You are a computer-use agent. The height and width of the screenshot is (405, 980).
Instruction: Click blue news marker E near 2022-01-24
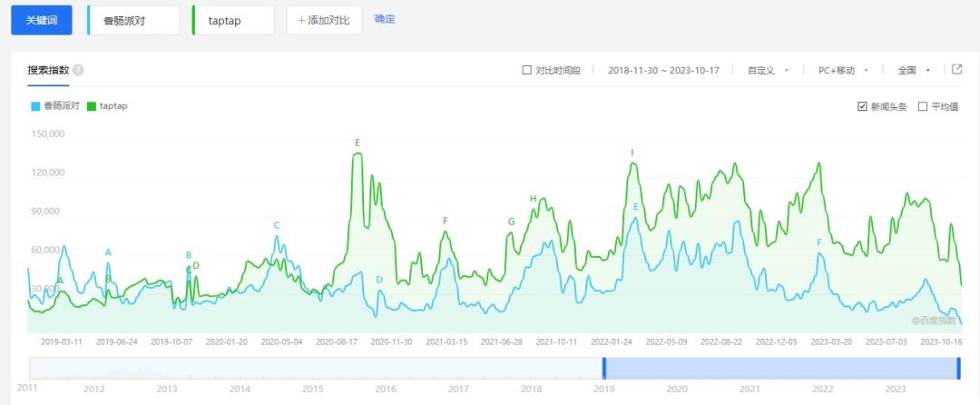point(635,207)
